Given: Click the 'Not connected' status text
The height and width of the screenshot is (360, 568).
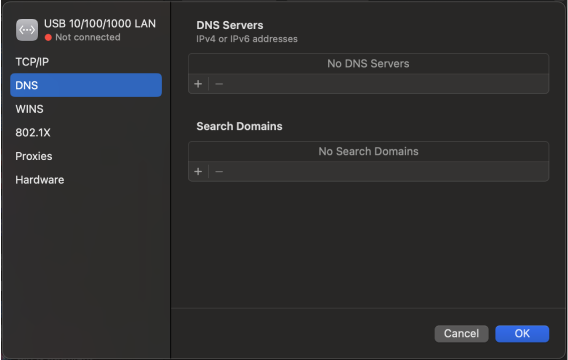Looking at the screenshot, I should tap(88, 37).
